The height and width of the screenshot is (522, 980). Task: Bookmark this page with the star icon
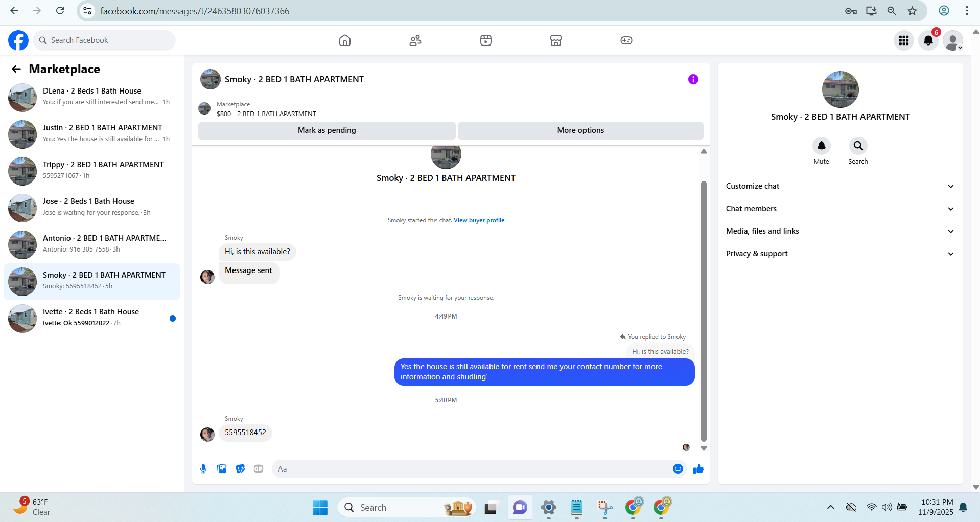tap(913, 11)
